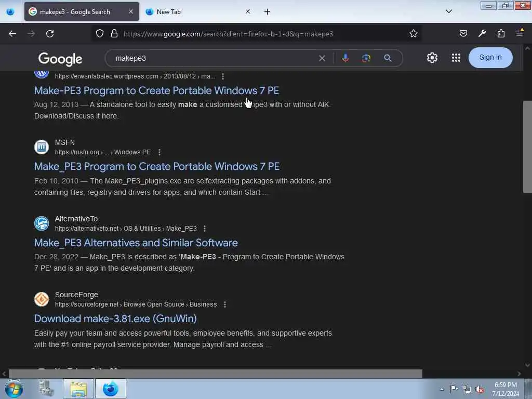The width and height of the screenshot is (532, 399).
Task: Open the Firefox application menu
Action: point(520,33)
